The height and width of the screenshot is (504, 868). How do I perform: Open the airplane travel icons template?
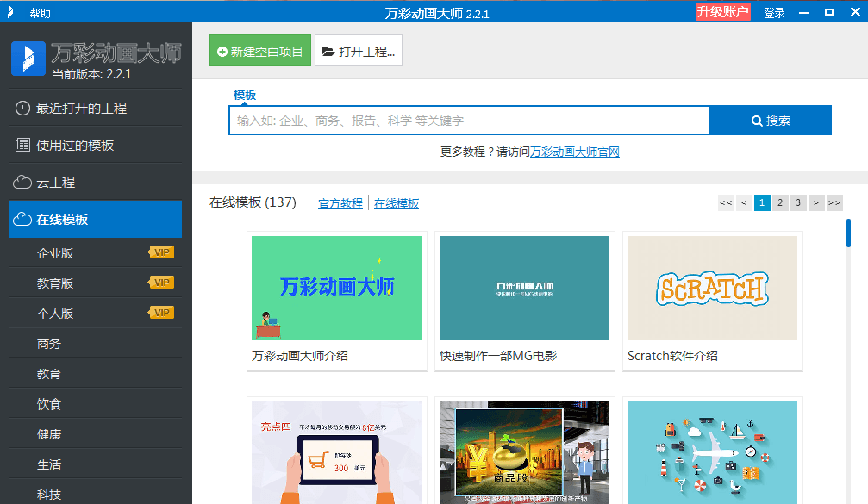pos(713,452)
